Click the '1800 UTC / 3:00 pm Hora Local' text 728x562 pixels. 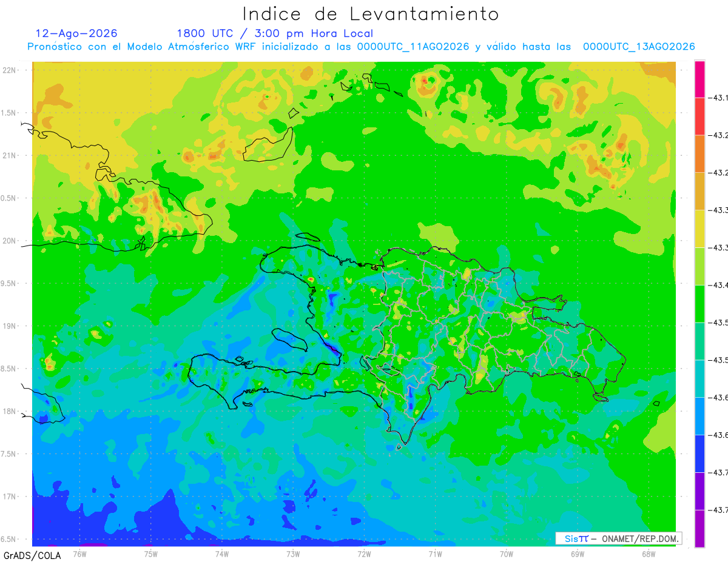pyautogui.click(x=275, y=33)
